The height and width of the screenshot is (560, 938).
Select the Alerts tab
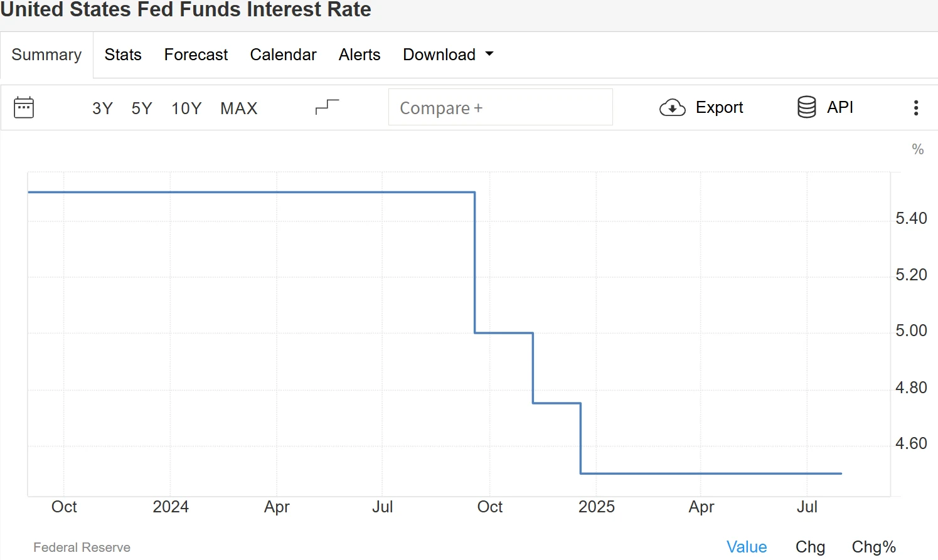pyautogui.click(x=360, y=55)
